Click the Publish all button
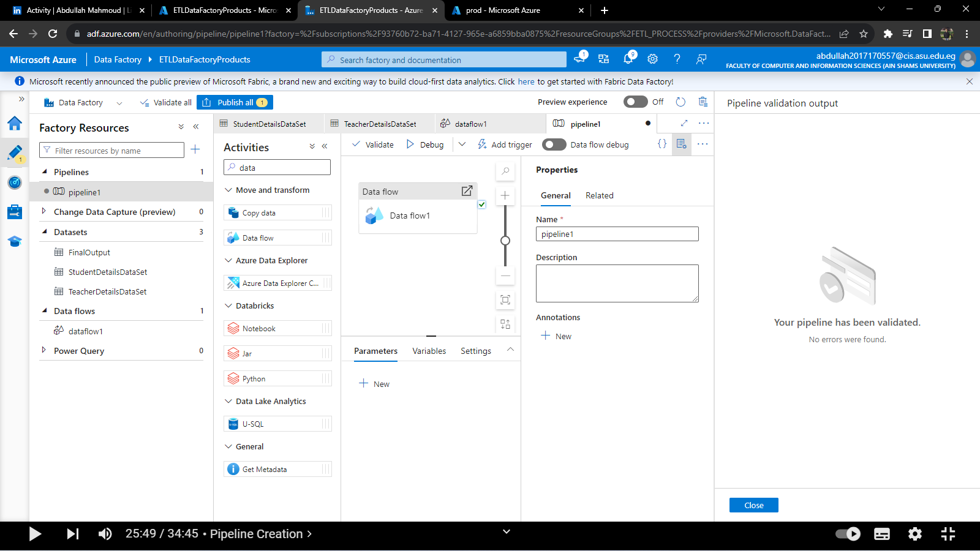The image size is (980, 551). pyautogui.click(x=235, y=102)
